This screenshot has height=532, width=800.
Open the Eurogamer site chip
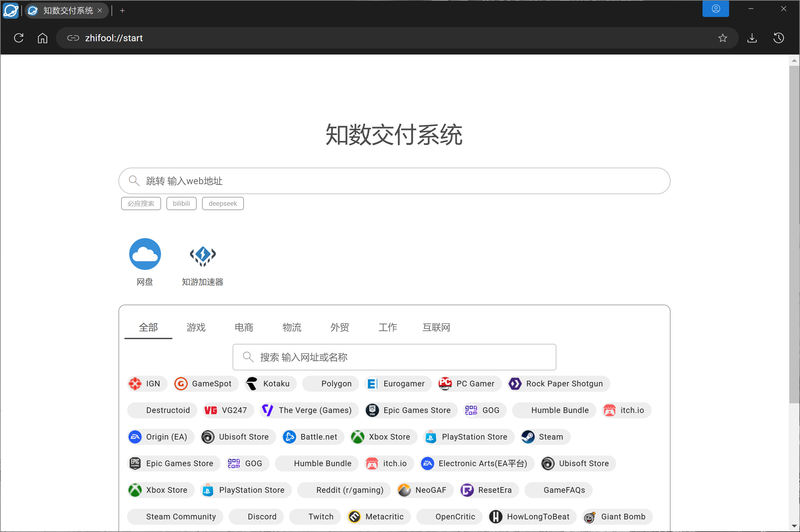398,384
